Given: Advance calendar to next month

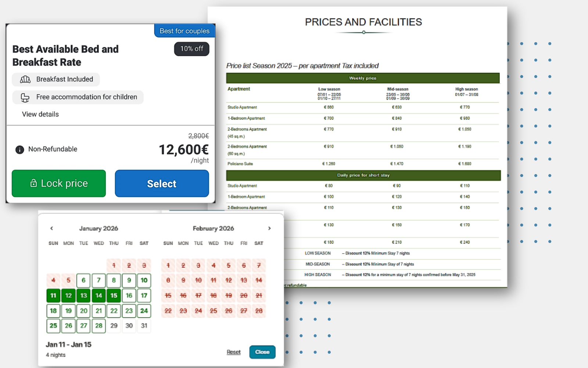Looking at the screenshot, I should (269, 229).
